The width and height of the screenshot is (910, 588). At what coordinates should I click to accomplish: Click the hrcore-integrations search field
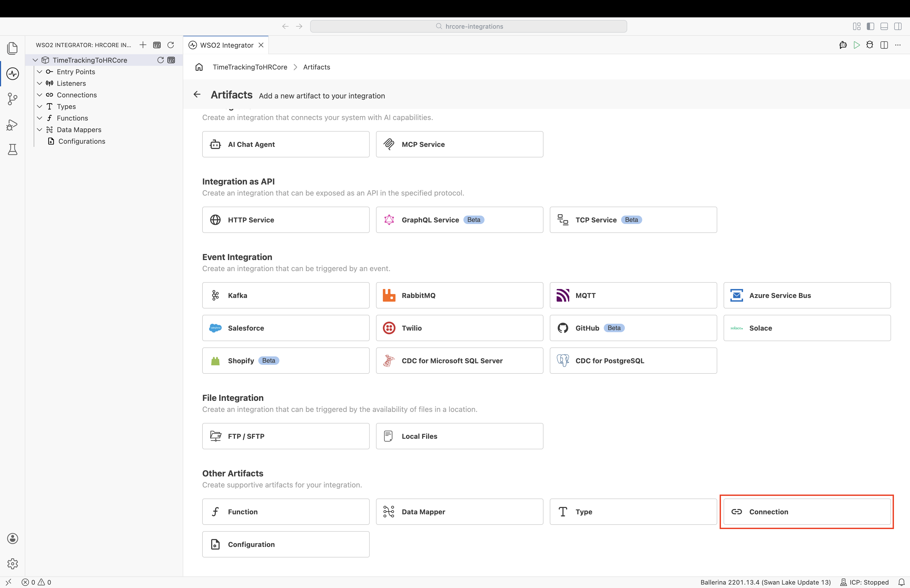click(x=468, y=26)
